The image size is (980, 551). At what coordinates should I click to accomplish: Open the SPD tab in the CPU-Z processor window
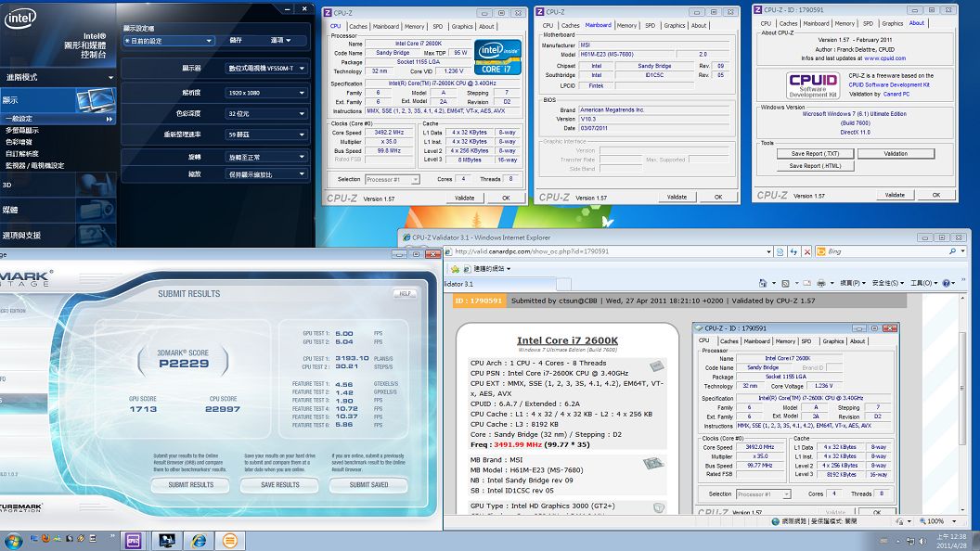(437, 26)
